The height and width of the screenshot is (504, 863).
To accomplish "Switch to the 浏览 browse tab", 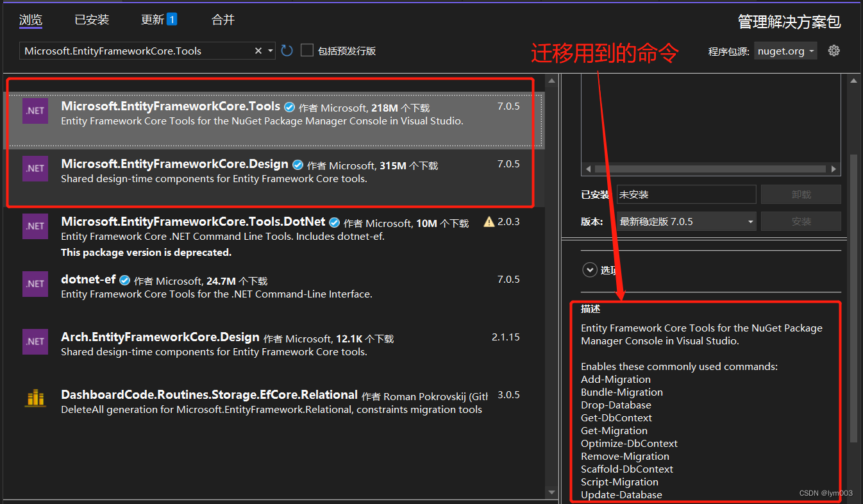I will click(31, 20).
